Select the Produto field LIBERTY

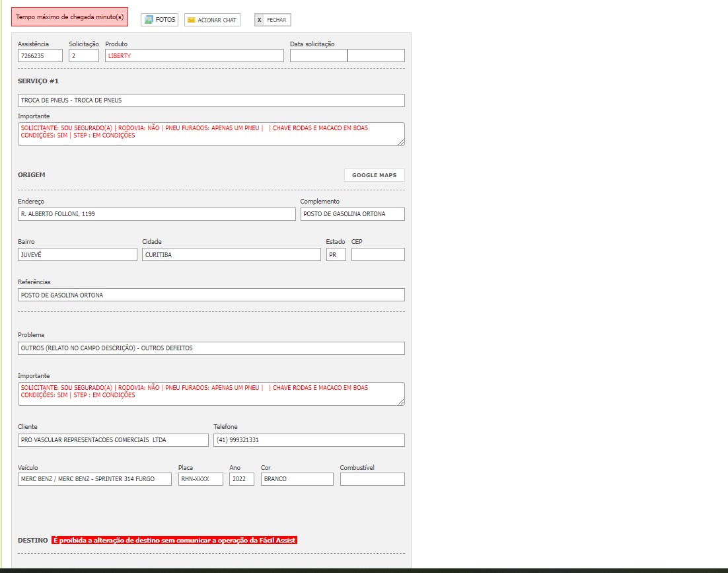194,56
